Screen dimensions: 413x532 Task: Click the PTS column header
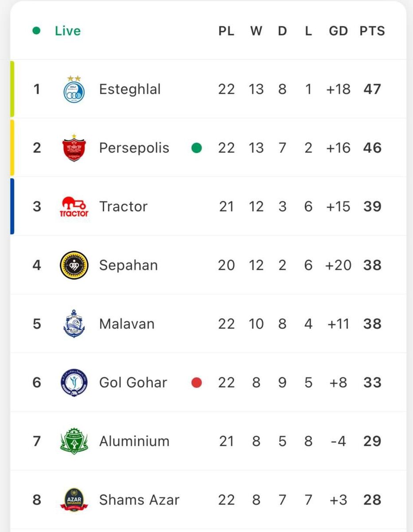[372, 31]
